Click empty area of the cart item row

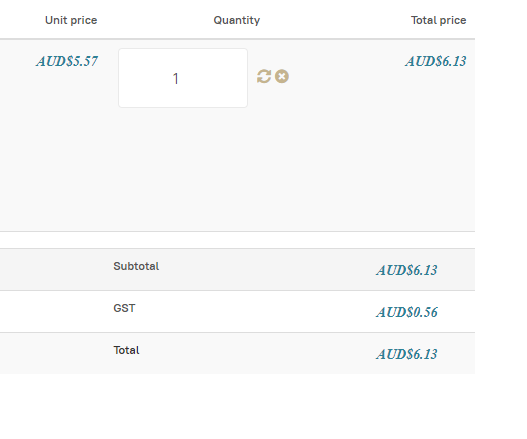pos(237,168)
